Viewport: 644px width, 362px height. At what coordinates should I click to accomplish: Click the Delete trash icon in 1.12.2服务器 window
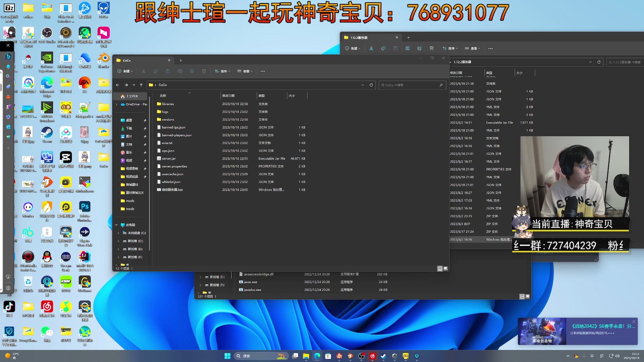click(x=432, y=48)
